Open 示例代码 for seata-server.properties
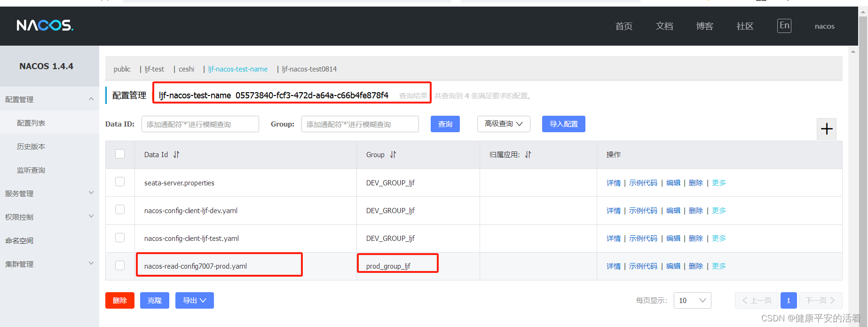The width and height of the screenshot is (868, 327). pyautogui.click(x=643, y=183)
